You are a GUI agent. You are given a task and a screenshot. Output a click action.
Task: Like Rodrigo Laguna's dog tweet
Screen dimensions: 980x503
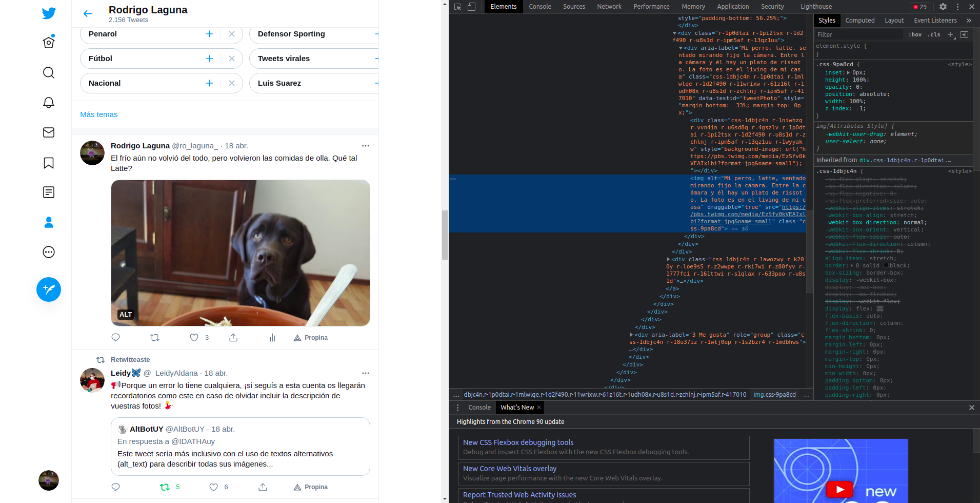tap(194, 338)
